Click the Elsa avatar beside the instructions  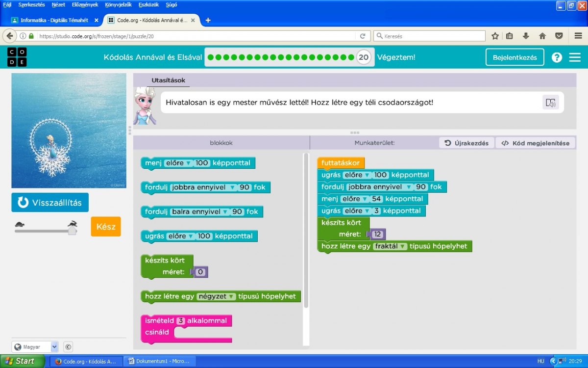pos(145,106)
